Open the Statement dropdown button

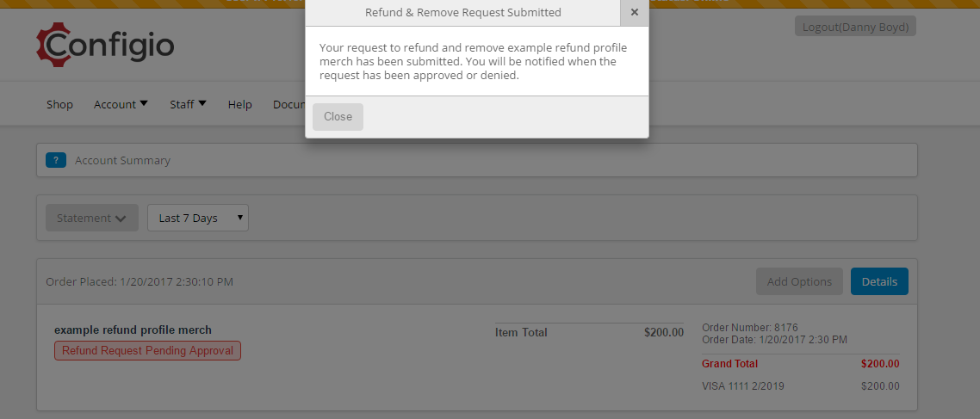coord(92,218)
